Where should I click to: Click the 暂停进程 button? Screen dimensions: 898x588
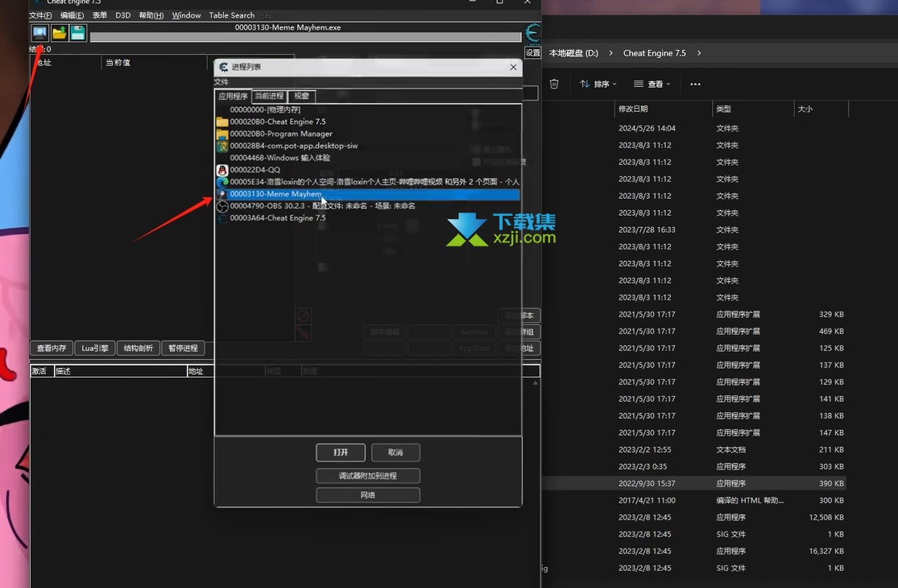(x=184, y=348)
